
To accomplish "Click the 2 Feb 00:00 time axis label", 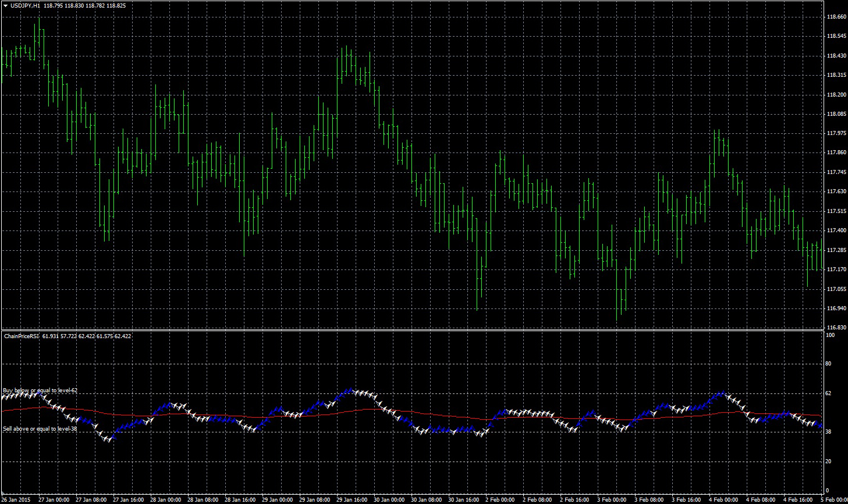I will 499,499.
